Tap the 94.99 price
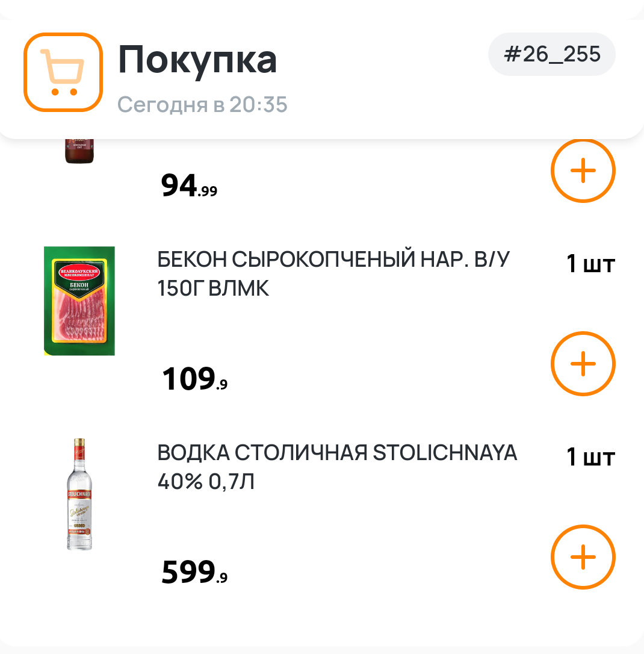Screen dimensions: 644x654 click(189, 187)
